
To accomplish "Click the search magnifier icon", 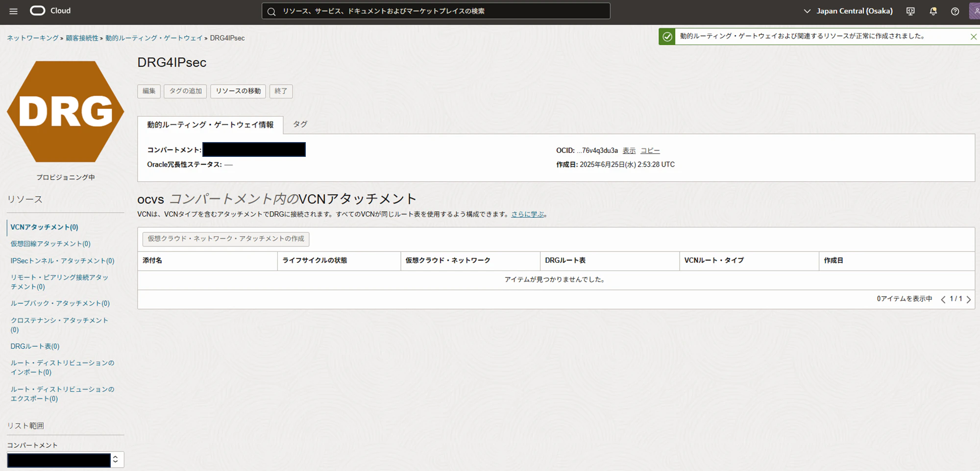I will click(271, 11).
